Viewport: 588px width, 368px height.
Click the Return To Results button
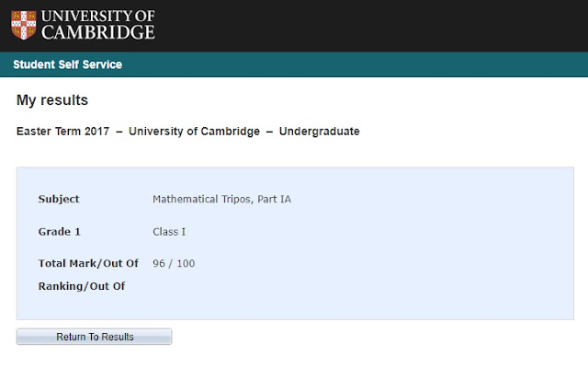coord(95,337)
